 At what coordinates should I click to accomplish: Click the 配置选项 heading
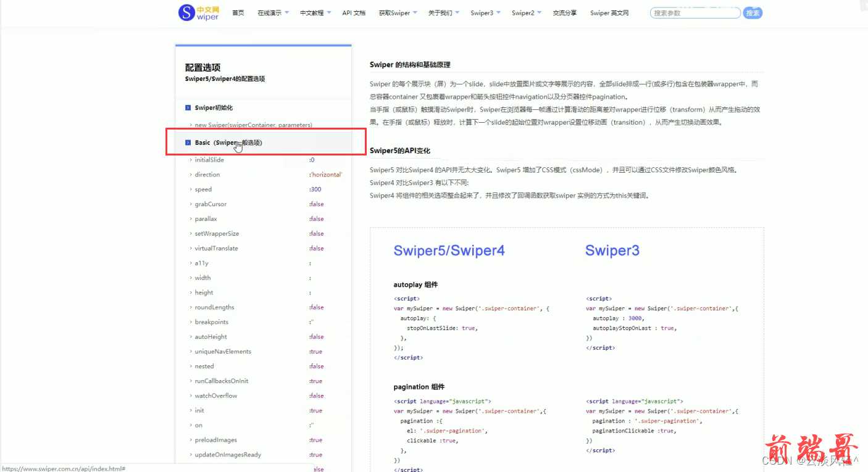(x=202, y=68)
